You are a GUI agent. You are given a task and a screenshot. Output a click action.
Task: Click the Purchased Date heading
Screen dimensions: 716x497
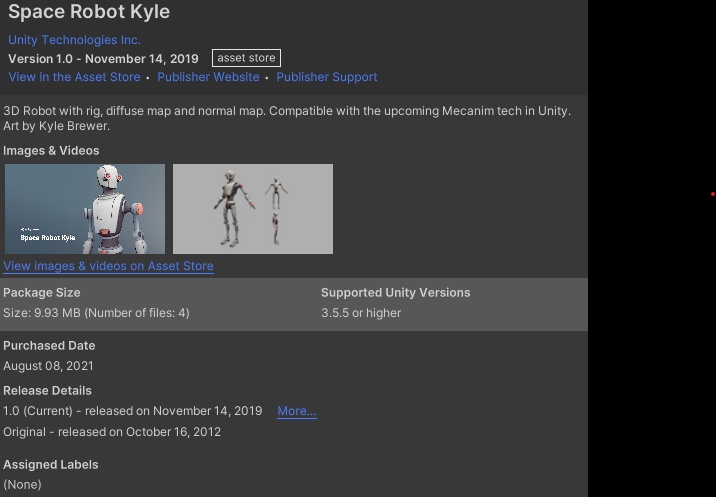tap(49, 345)
